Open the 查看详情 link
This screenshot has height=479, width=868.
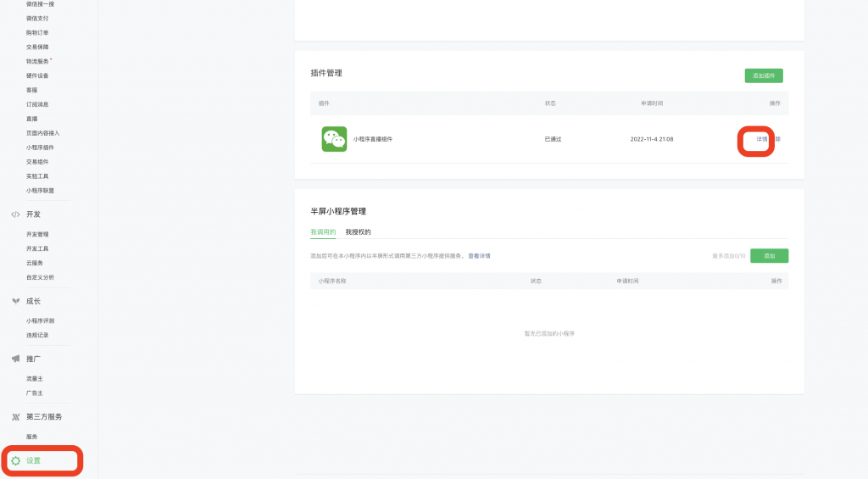coord(479,255)
